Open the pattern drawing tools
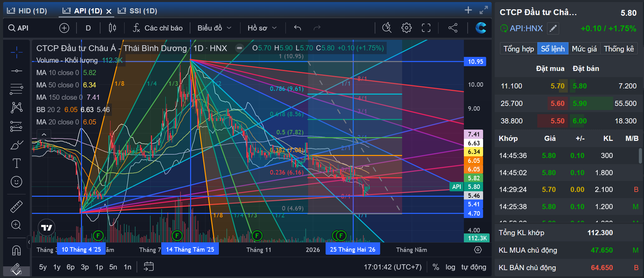The image size is (644, 278). click(16, 108)
